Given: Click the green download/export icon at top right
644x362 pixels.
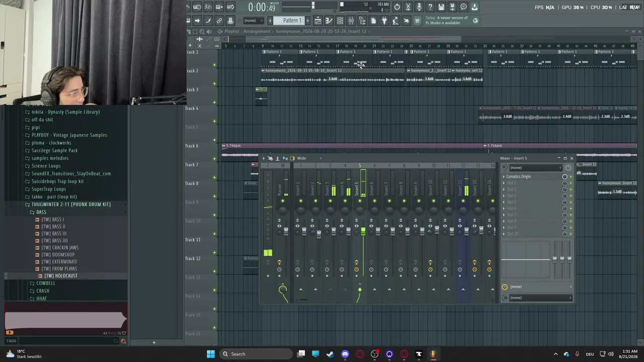Looking at the screenshot, I should click(474, 7).
